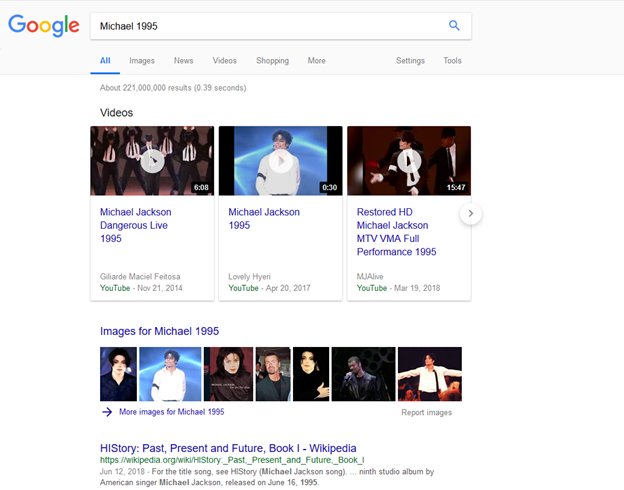Viewport: 624px width, 490px height.
Task: Open the Tools options
Action: click(452, 61)
